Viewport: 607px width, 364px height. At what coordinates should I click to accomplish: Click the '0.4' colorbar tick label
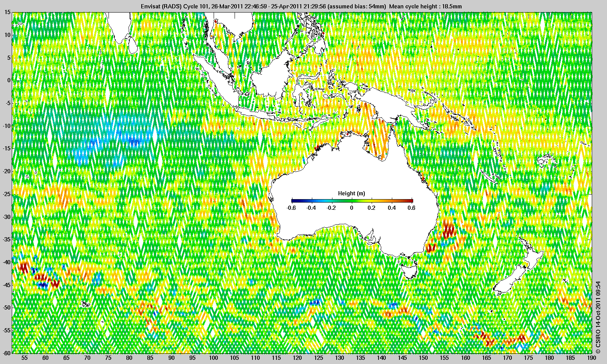pos(392,208)
